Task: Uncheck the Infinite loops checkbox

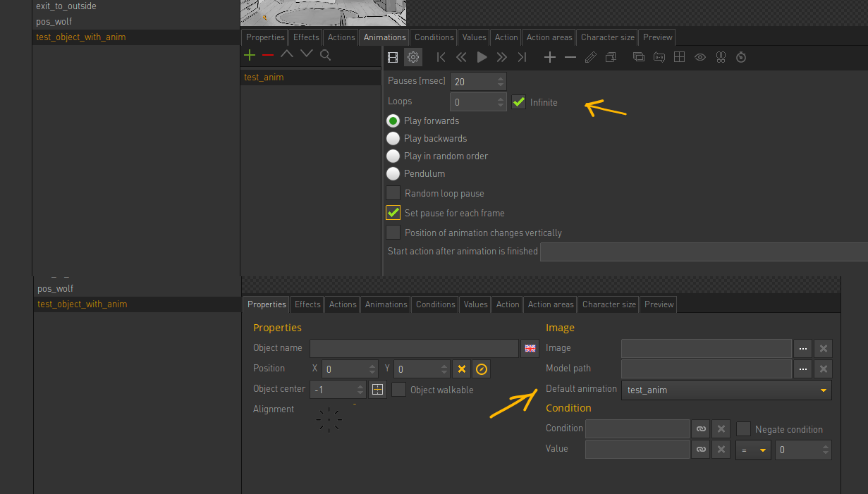Action: [519, 102]
